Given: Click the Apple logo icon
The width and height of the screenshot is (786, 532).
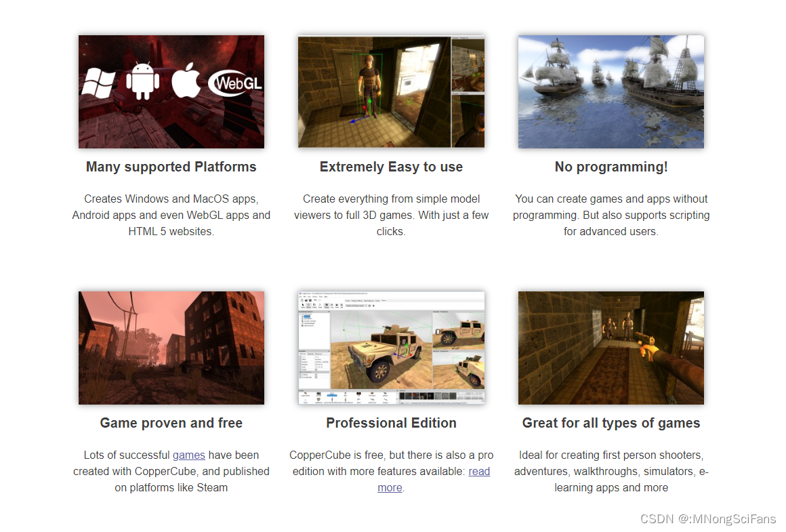Looking at the screenshot, I should tap(186, 83).
